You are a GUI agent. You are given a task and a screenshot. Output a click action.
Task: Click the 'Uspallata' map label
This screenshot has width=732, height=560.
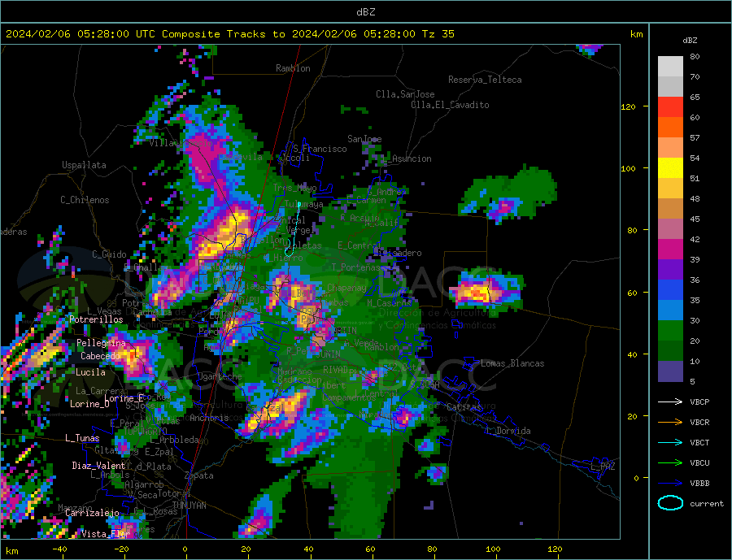(84, 165)
